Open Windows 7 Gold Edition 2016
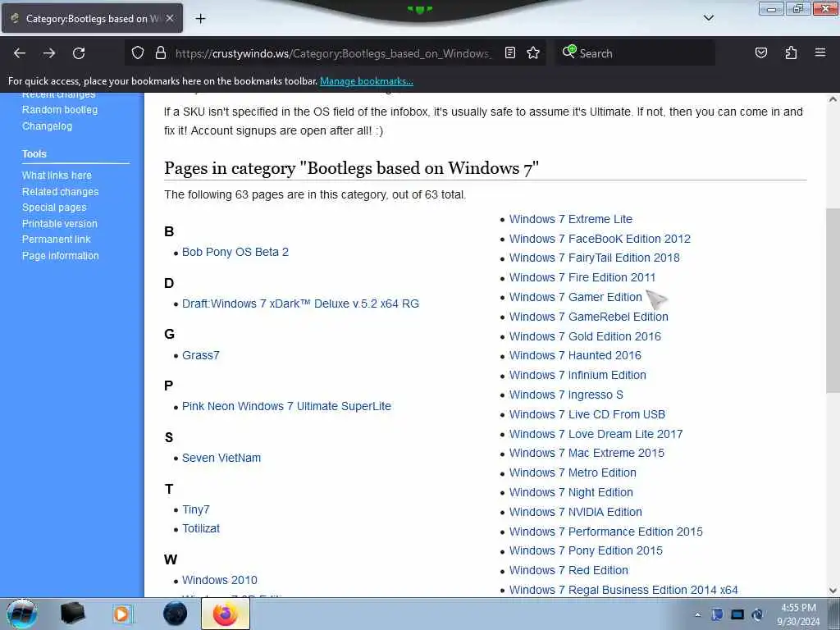The image size is (840, 630). [585, 336]
